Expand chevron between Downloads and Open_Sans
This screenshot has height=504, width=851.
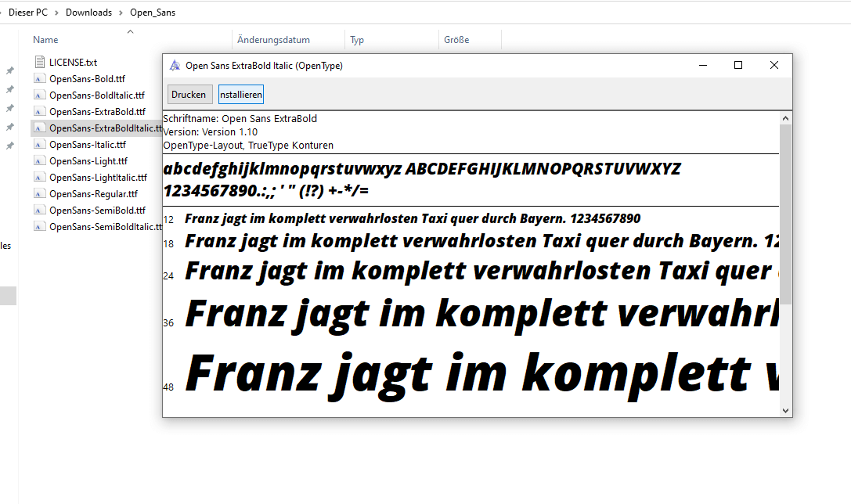[121, 13]
